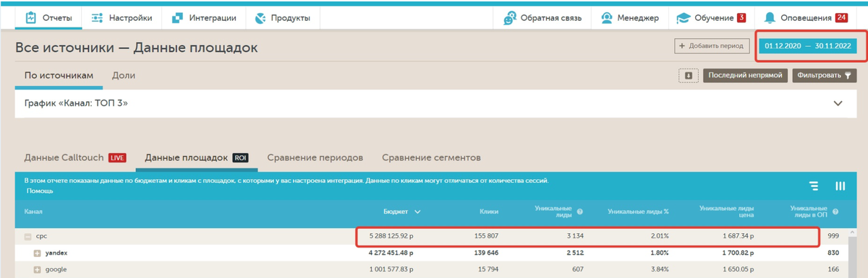Open the date range 01.12.2020 — 30.11.2022
This screenshot has width=868, height=278.
coord(807,46)
